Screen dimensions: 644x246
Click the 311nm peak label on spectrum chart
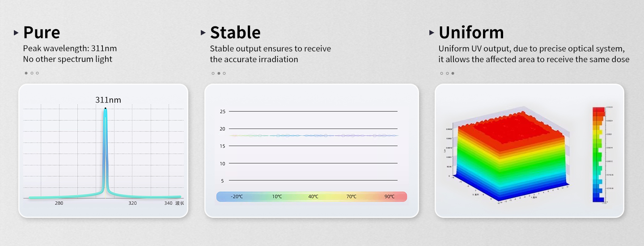click(108, 100)
